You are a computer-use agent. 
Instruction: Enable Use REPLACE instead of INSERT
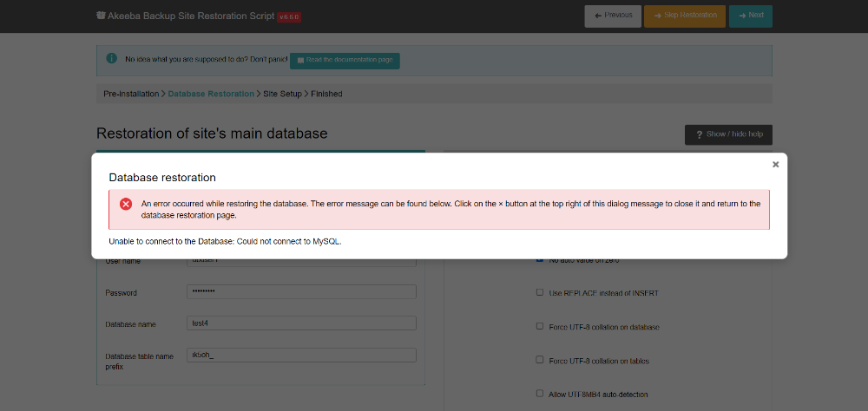(540, 293)
